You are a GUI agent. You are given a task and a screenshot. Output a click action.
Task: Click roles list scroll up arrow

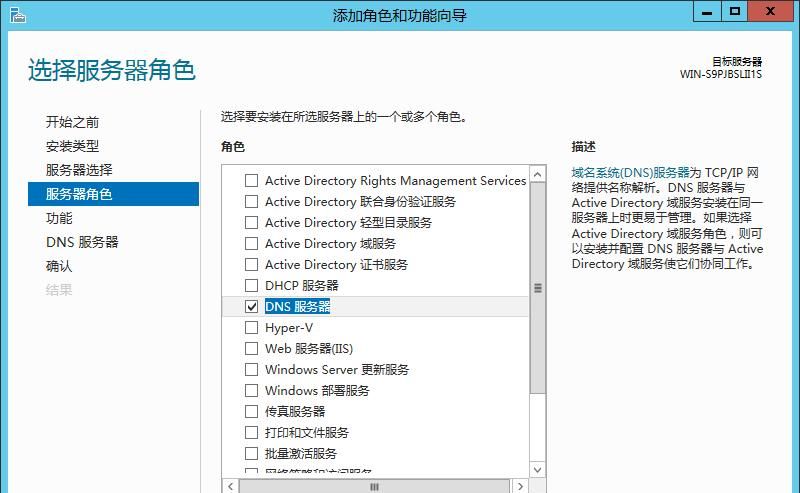(537, 175)
